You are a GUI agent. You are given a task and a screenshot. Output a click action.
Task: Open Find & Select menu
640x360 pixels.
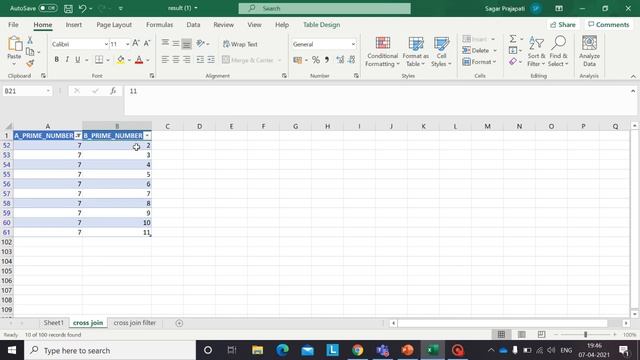pos(558,52)
